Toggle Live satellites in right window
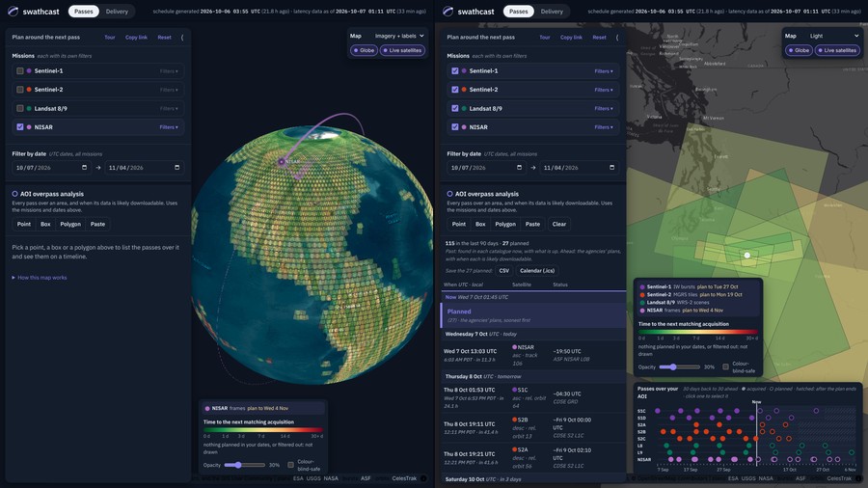Viewport: 868px width, 488px height. pyautogui.click(x=837, y=50)
